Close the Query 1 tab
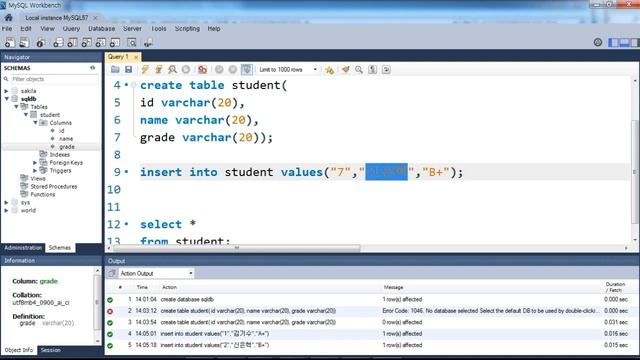 click(x=136, y=57)
